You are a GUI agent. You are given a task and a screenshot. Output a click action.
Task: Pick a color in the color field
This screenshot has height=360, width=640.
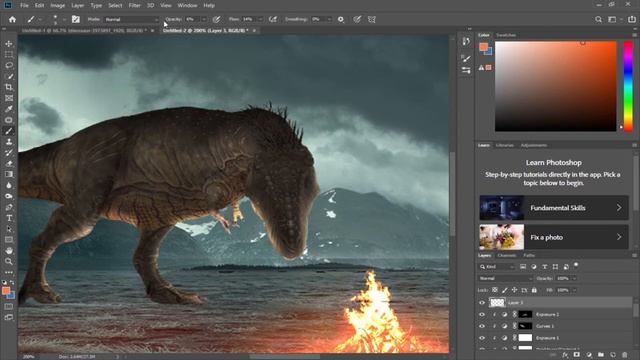coord(556,86)
